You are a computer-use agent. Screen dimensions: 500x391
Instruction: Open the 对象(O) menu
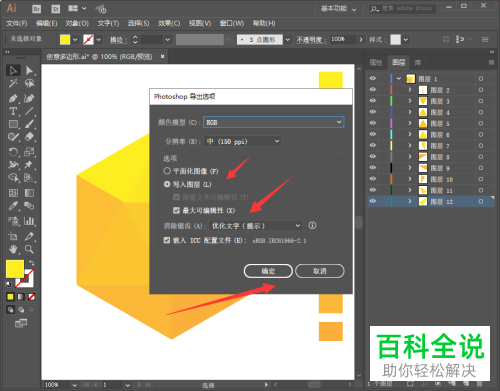tap(77, 23)
